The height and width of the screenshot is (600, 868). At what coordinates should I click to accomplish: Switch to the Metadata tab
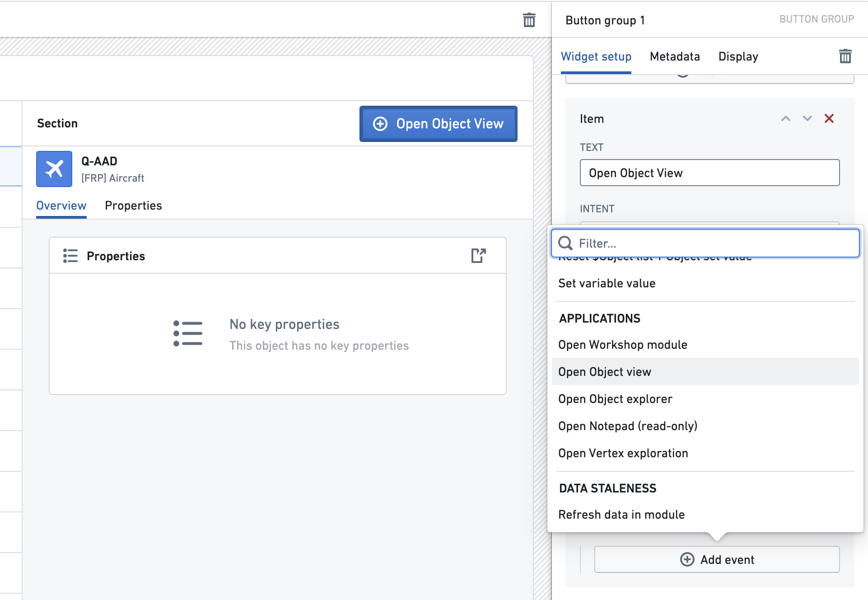[675, 56]
